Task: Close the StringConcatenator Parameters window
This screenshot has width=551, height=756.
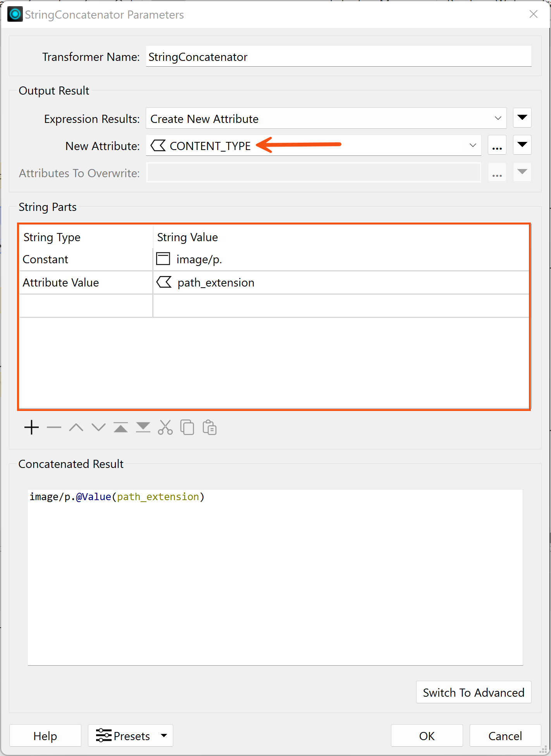Action: pos(534,14)
